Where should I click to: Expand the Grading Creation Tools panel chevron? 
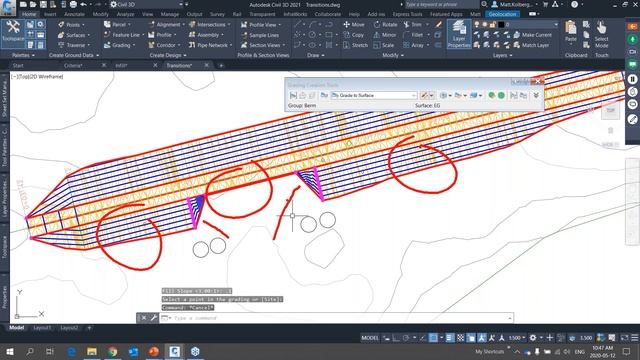click(x=536, y=95)
